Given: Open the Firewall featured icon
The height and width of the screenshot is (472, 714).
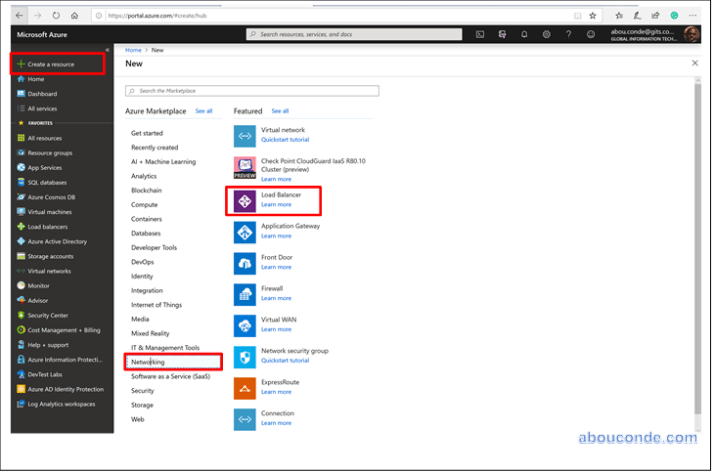Looking at the screenshot, I should coord(245,294).
